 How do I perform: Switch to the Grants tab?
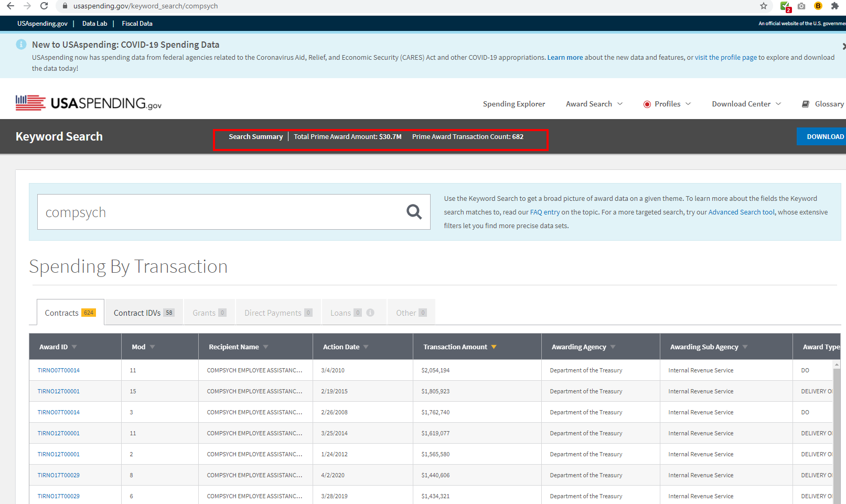click(x=209, y=313)
